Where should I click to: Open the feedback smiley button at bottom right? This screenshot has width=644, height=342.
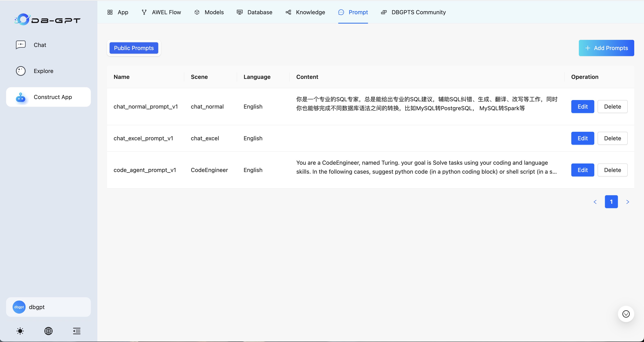626,314
